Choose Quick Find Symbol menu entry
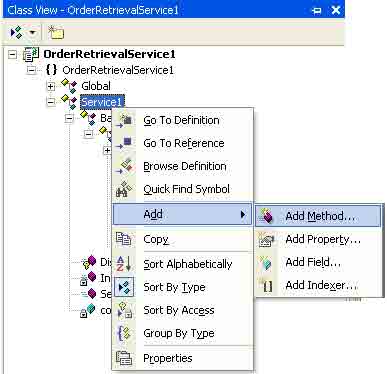The width and height of the screenshot is (387, 374). tap(183, 189)
